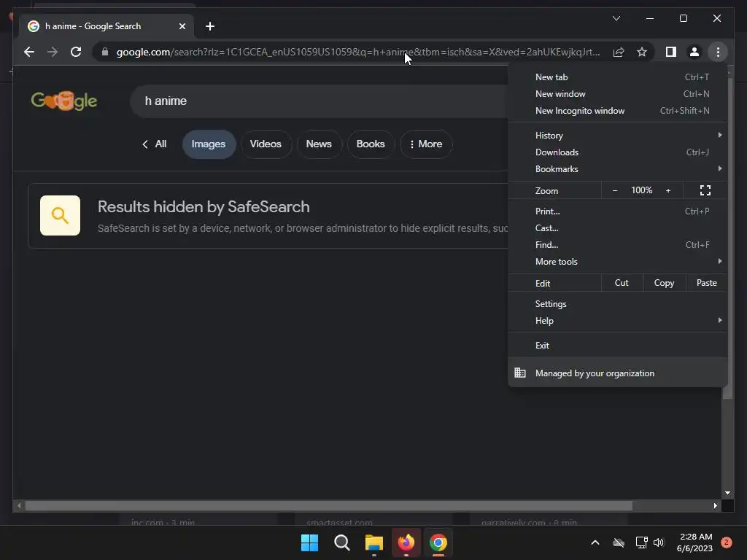The width and height of the screenshot is (747, 560).
Task: Open the Windows Start menu
Action: coord(309,542)
